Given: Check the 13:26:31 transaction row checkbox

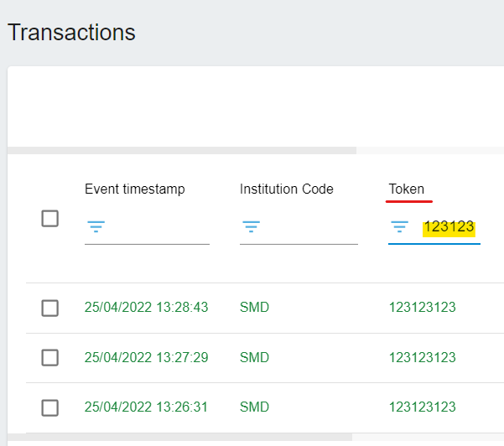Looking at the screenshot, I should click(x=49, y=407).
